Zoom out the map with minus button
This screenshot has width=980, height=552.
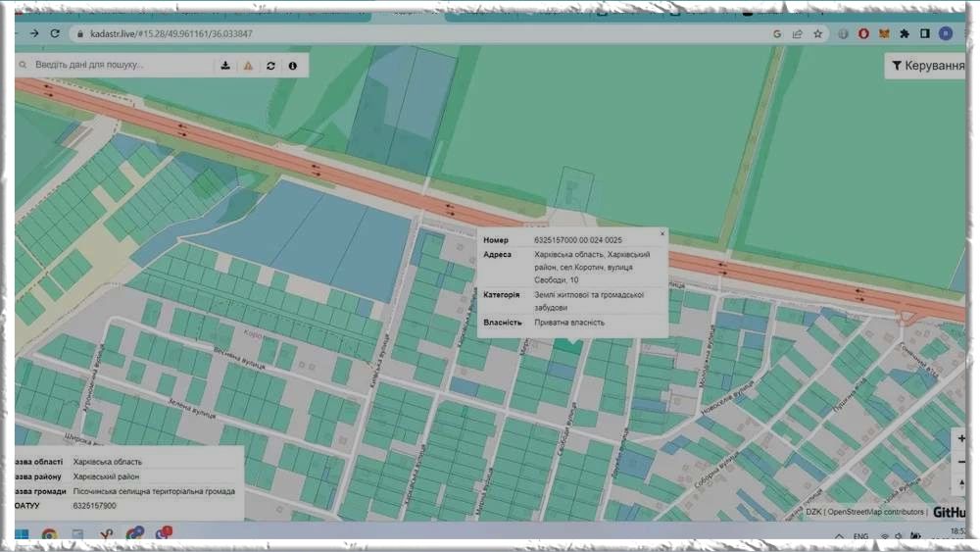[960, 463]
